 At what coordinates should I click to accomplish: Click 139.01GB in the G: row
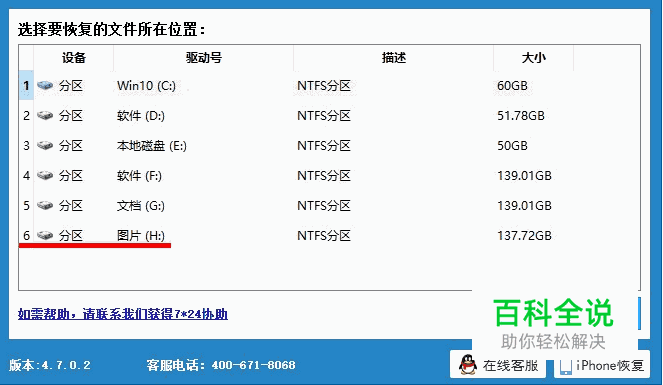(x=524, y=206)
